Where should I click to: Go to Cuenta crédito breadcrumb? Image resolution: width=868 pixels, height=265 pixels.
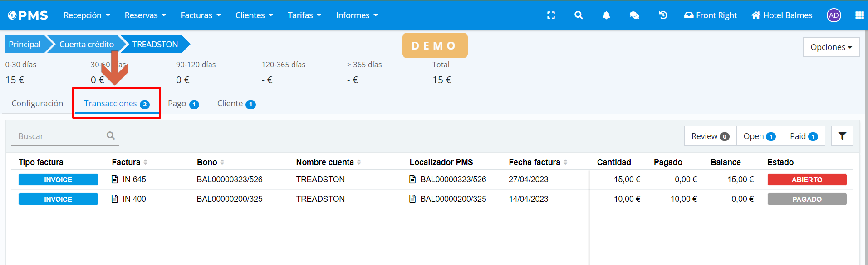[86, 45]
